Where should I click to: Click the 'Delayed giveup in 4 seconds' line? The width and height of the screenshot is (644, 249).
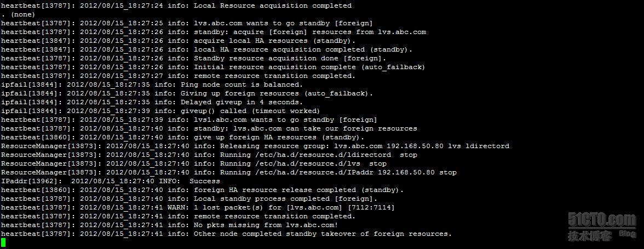[152, 102]
